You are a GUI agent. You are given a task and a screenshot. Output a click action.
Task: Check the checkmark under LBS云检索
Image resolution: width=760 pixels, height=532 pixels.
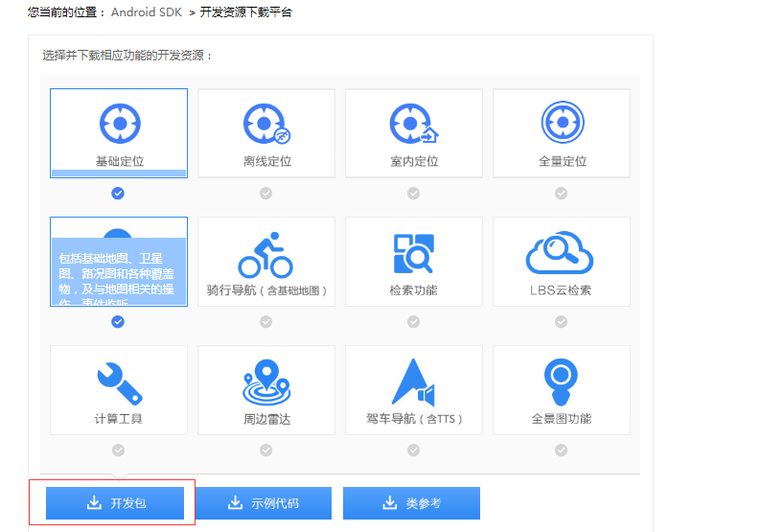coord(561,322)
